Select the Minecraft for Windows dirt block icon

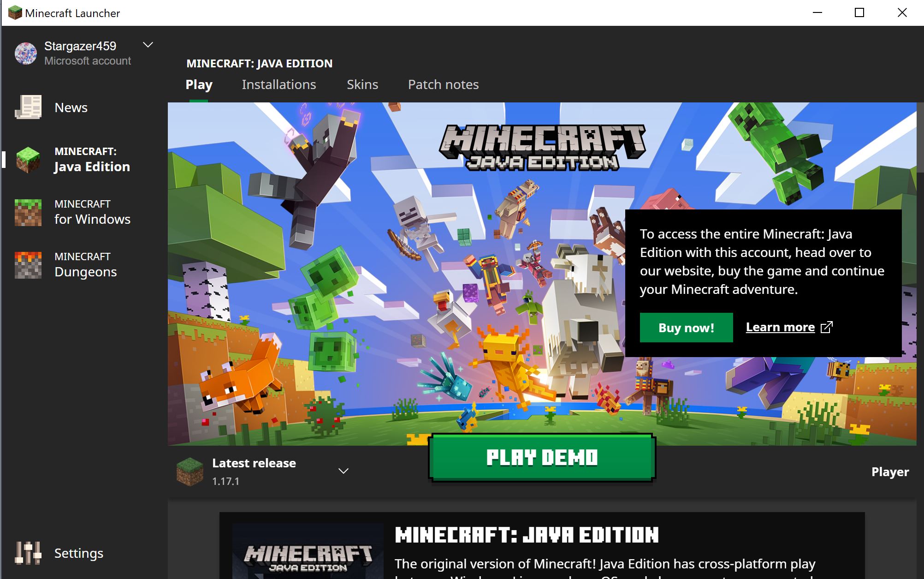pos(28,212)
